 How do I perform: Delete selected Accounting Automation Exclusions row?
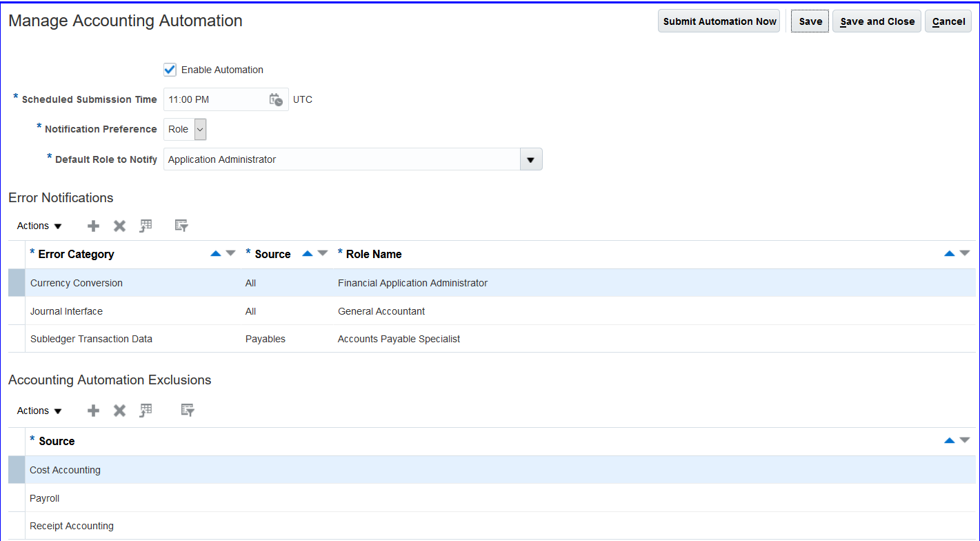119,411
